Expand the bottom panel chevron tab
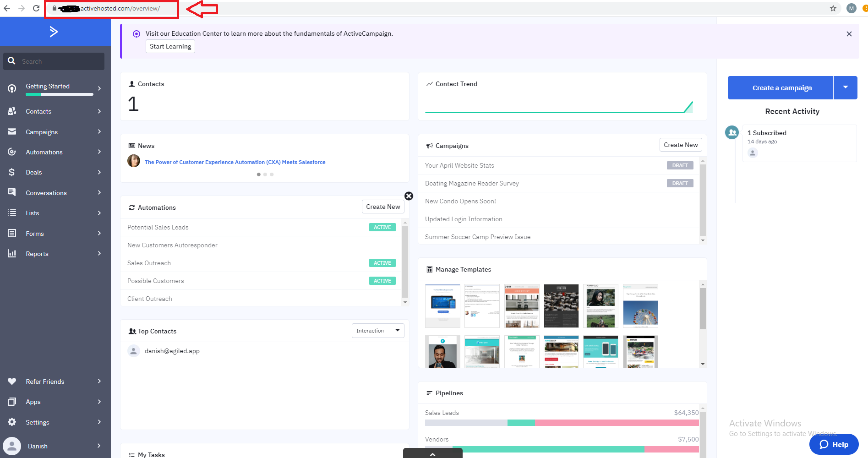This screenshot has width=868, height=458. point(432,454)
